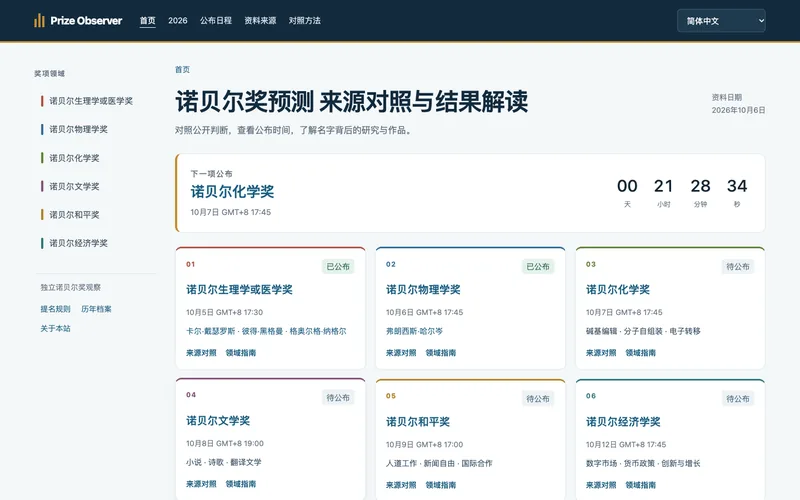Click the 诺贝尔生理学或医学奖 card title

[x=239, y=290]
